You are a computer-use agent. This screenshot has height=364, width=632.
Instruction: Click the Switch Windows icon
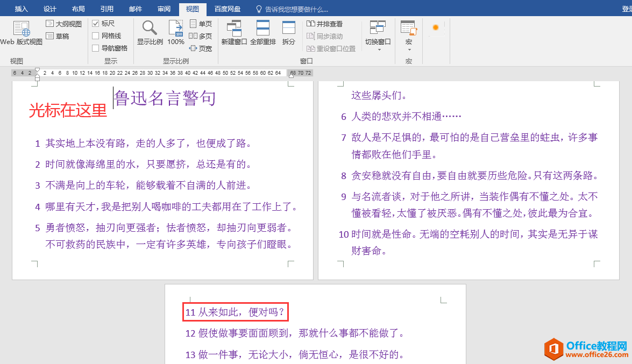pyautogui.click(x=378, y=27)
